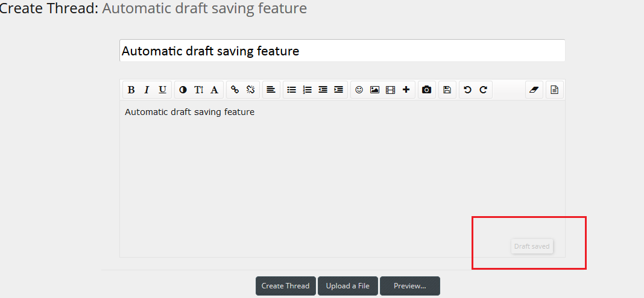Toggle underline formatting
644x298 pixels.
click(163, 90)
